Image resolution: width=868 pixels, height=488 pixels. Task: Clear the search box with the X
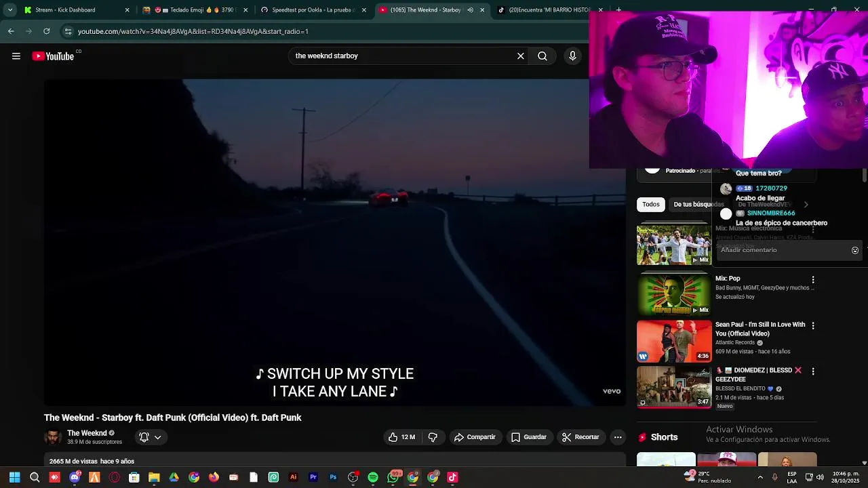[x=521, y=56]
